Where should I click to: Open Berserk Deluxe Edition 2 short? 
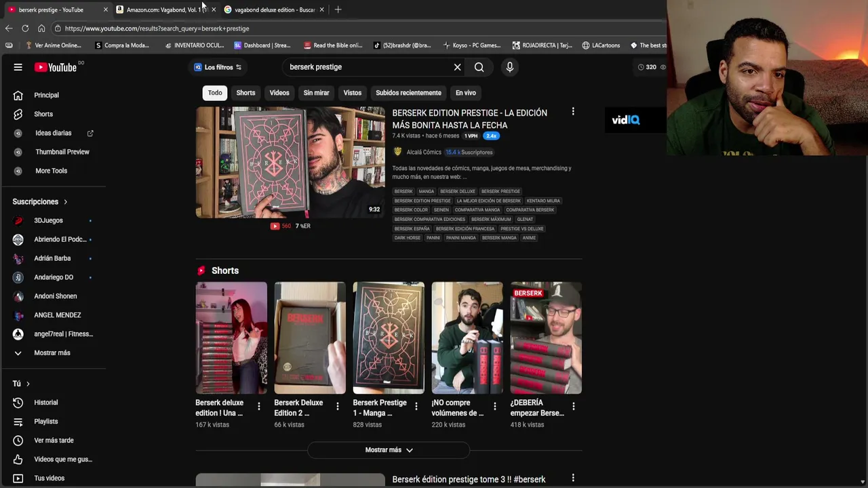(x=310, y=338)
